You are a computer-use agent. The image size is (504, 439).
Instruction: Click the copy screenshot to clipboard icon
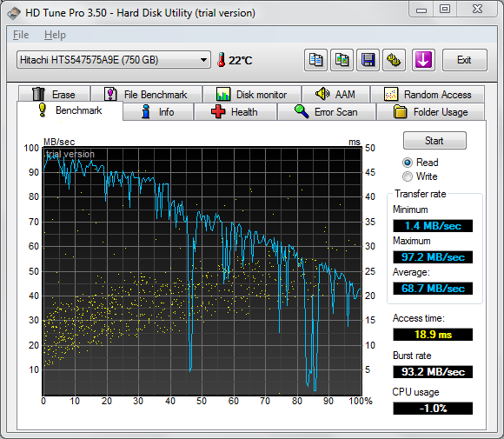[342, 60]
